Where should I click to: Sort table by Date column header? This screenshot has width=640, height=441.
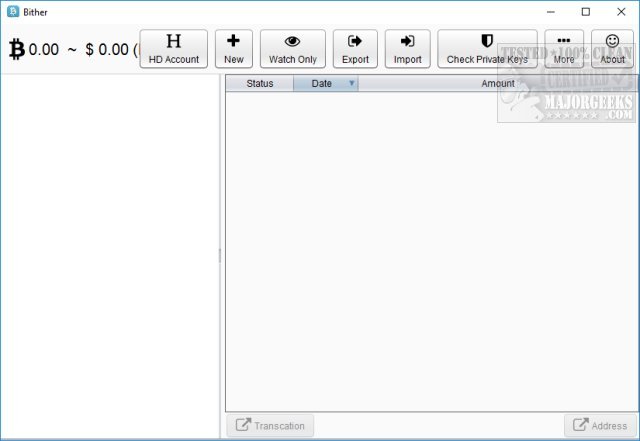coord(326,83)
